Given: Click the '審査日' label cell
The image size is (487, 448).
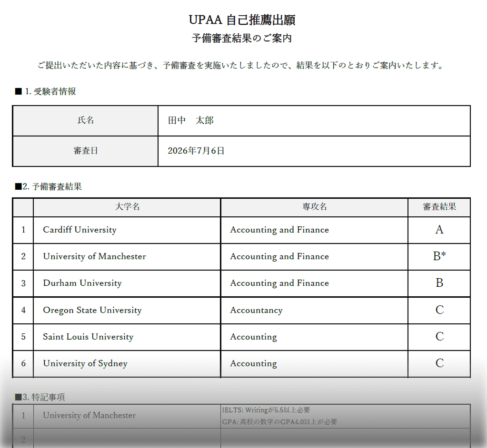Looking at the screenshot, I should [x=85, y=151].
